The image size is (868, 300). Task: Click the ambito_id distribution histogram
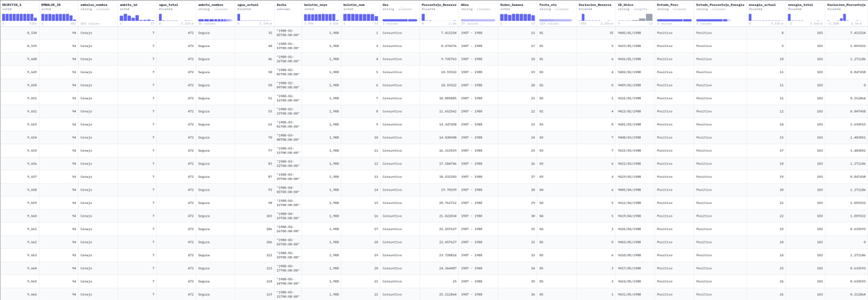(x=137, y=17)
